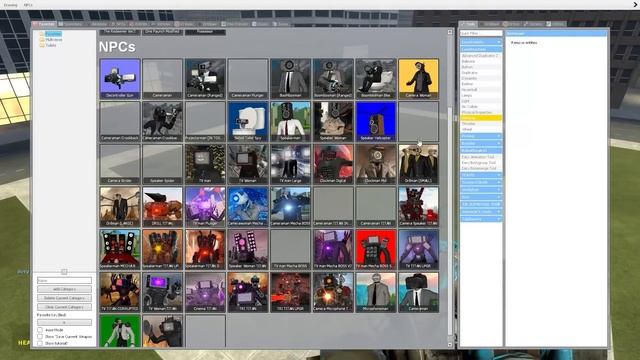Spawn the Camera Woman NPC
This screenshot has height=360, width=640.
pos(418,79)
